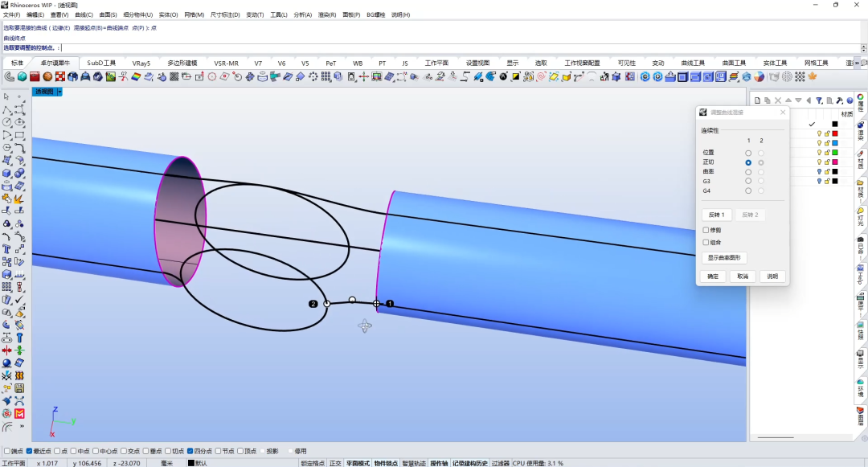Enable the 组合 checkbox in blend dialog

(706, 243)
